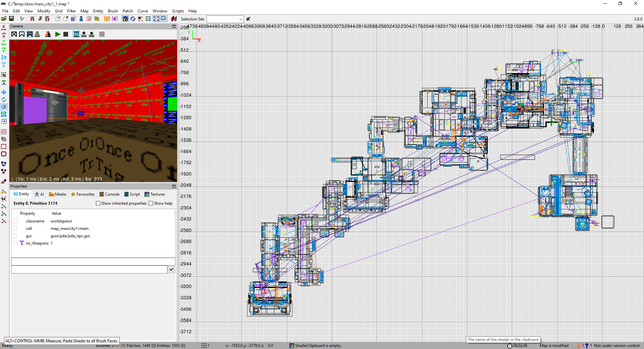Activate the blue Translate move tool
The image size is (644, 349).
click(4, 92)
